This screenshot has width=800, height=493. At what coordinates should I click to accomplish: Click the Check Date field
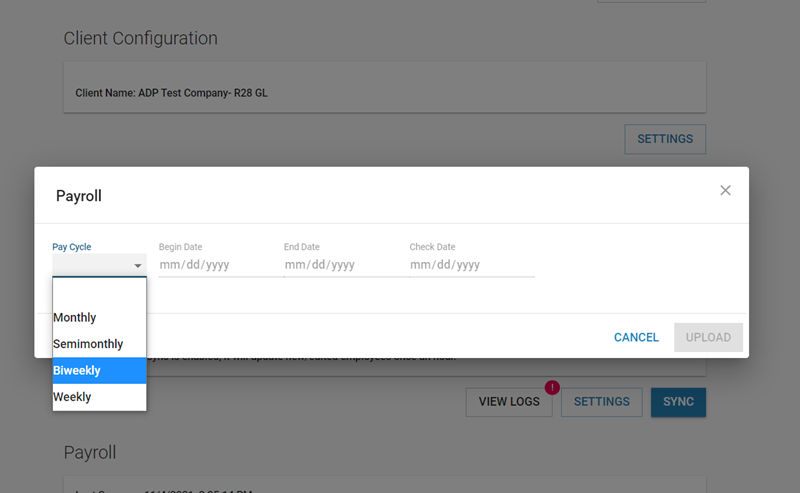[470, 265]
